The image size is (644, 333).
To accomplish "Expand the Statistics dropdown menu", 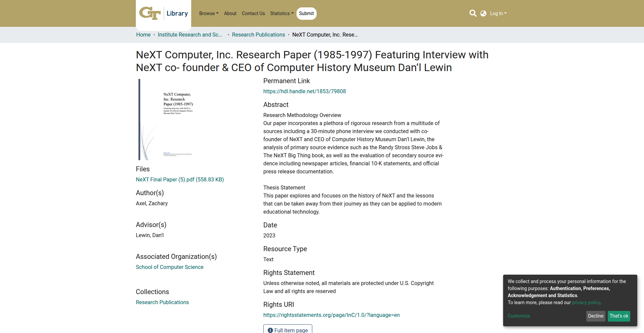I will tap(281, 13).
